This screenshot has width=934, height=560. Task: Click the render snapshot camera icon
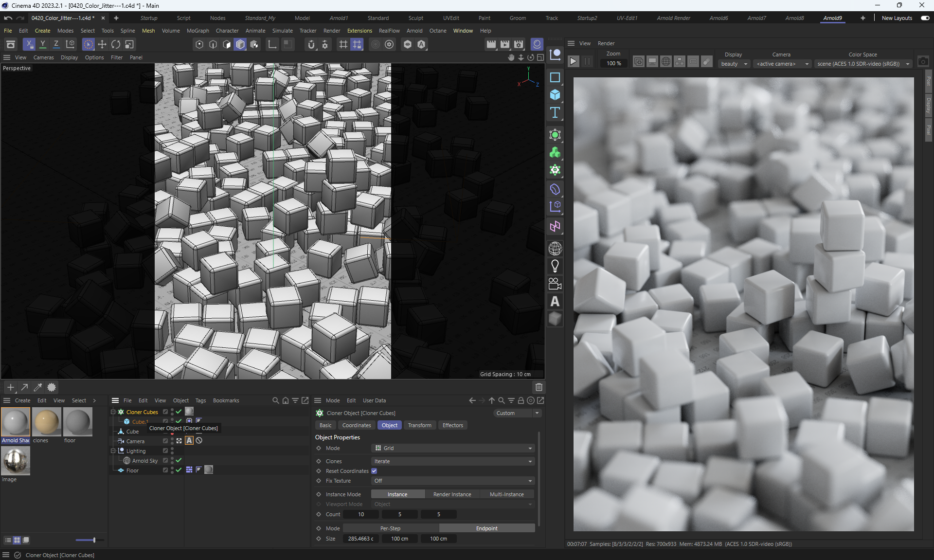tap(923, 62)
